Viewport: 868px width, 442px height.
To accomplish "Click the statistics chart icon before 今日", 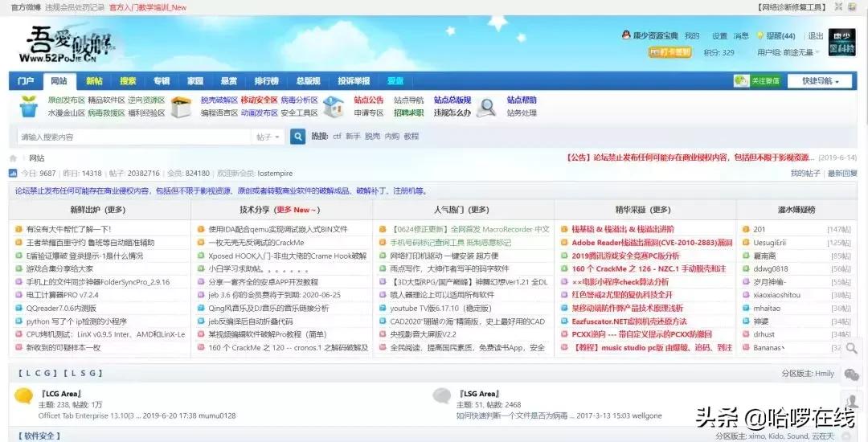I will tap(13, 173).
